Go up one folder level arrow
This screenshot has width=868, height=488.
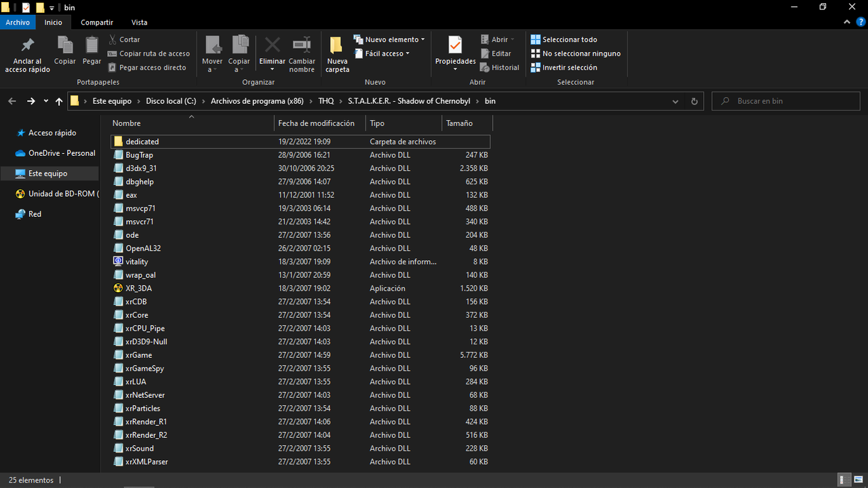(x=59, y=101)
